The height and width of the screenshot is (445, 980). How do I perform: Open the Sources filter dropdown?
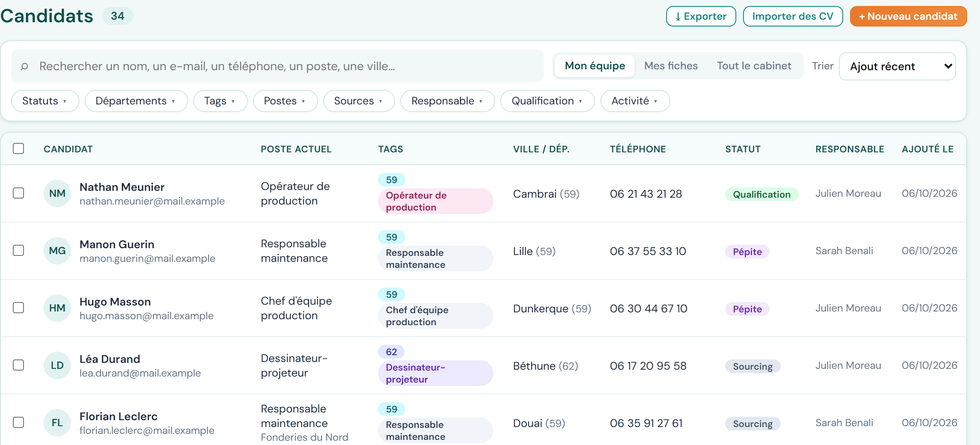[359, 101]
